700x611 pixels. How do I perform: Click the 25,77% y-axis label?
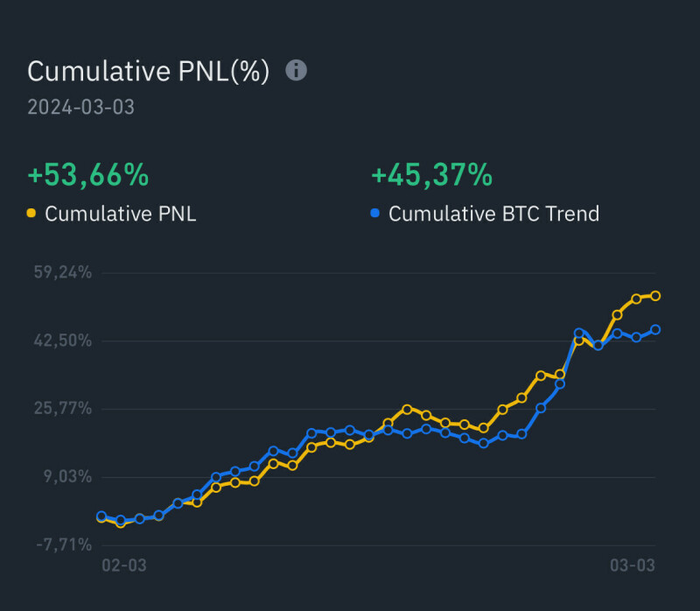click(x=61, y=409)
